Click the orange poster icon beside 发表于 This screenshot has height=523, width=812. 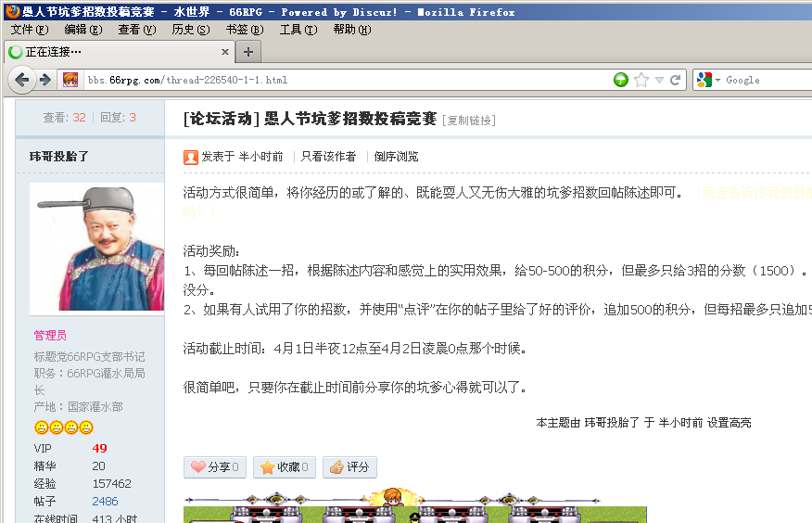(191, 157)
